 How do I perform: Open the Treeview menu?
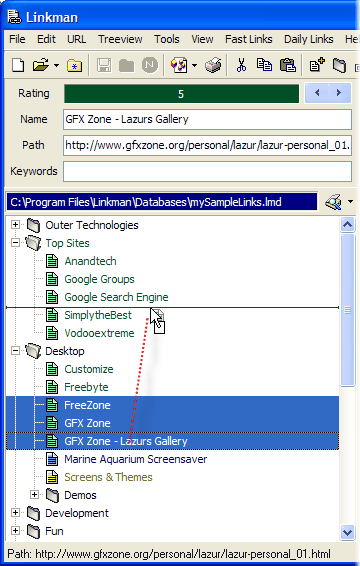pos(120,39)
